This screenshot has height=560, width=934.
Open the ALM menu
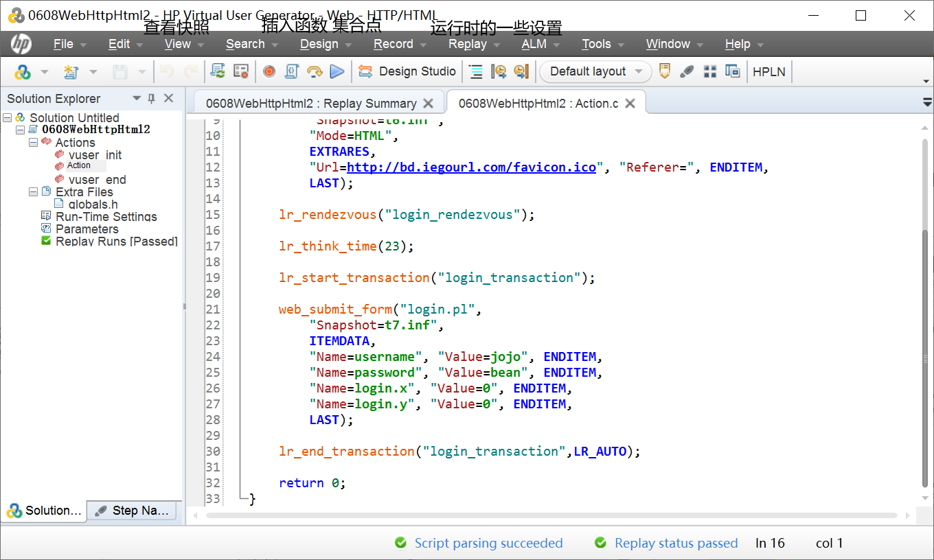point(541,44)
